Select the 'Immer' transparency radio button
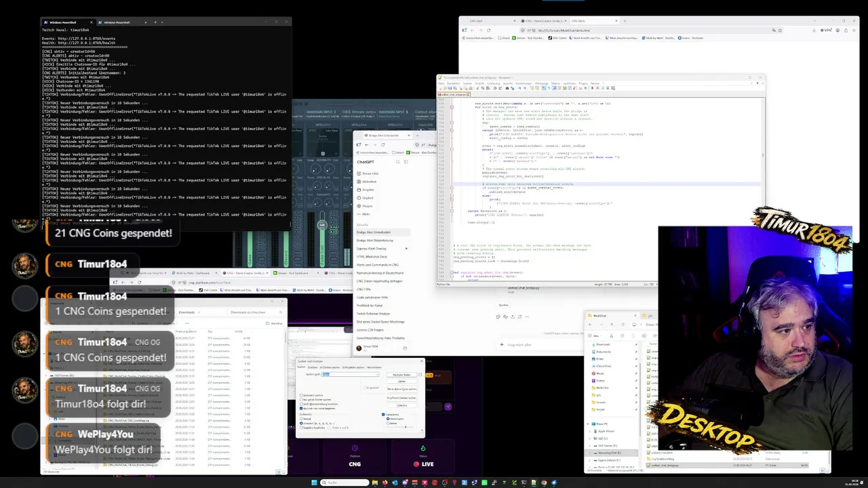The image size is (868, 488). [387, 423]
